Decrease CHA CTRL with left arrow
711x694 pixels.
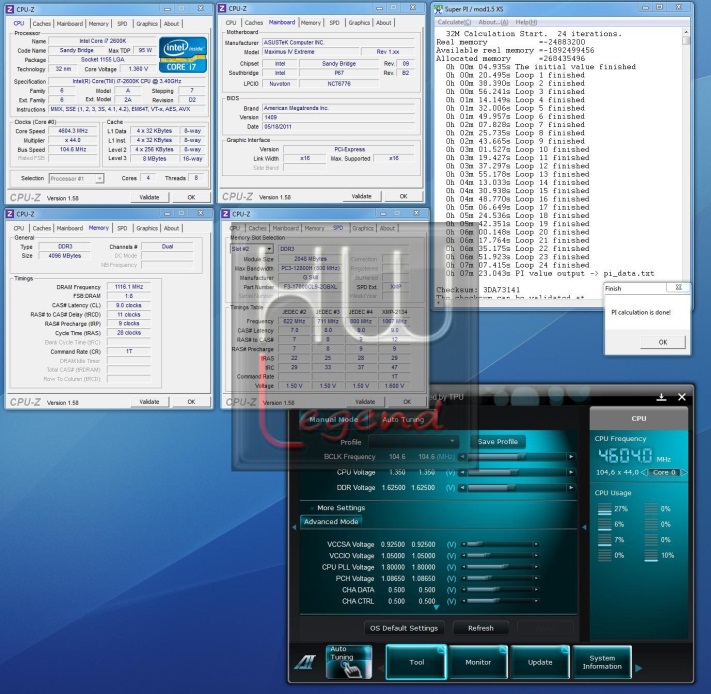[x=463, y=601]
